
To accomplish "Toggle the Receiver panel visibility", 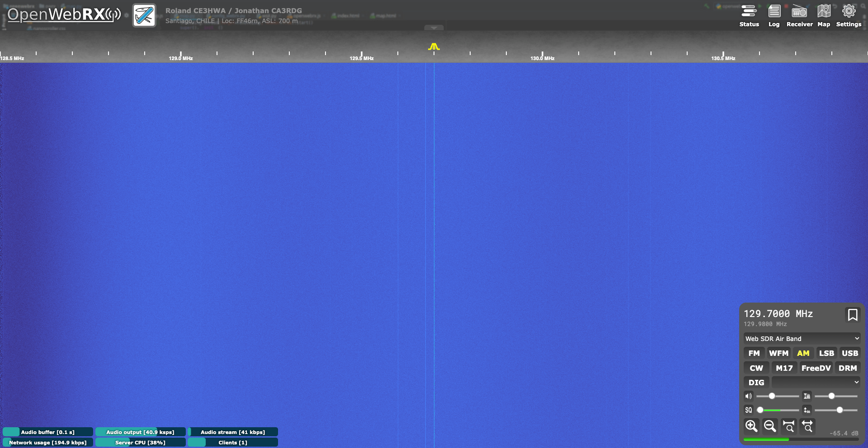I will 799,15.
